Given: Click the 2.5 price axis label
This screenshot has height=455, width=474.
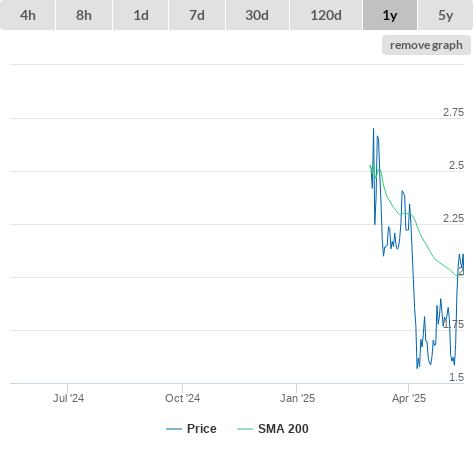Looking at the screenshot, I should click(456, 165).
